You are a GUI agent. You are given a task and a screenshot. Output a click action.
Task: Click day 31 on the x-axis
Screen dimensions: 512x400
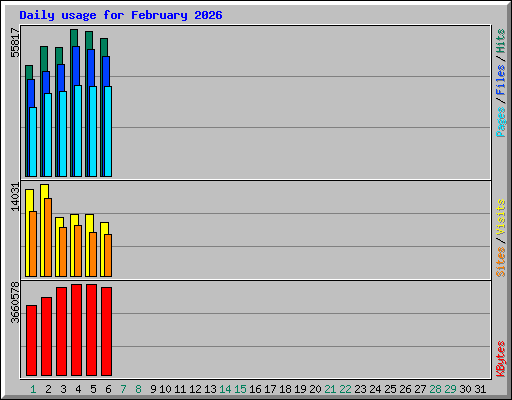[x=480, y=389]
